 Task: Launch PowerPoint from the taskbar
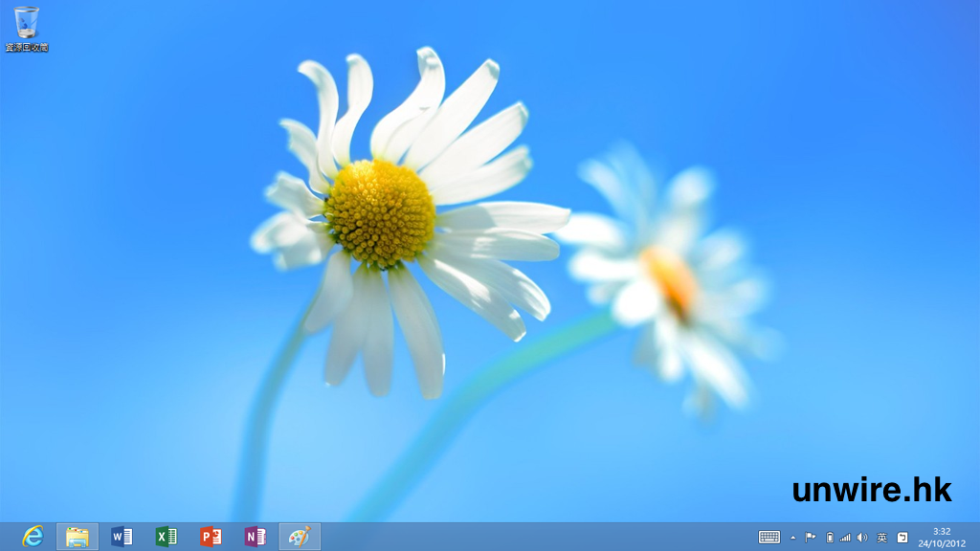(x=211, y=537)
